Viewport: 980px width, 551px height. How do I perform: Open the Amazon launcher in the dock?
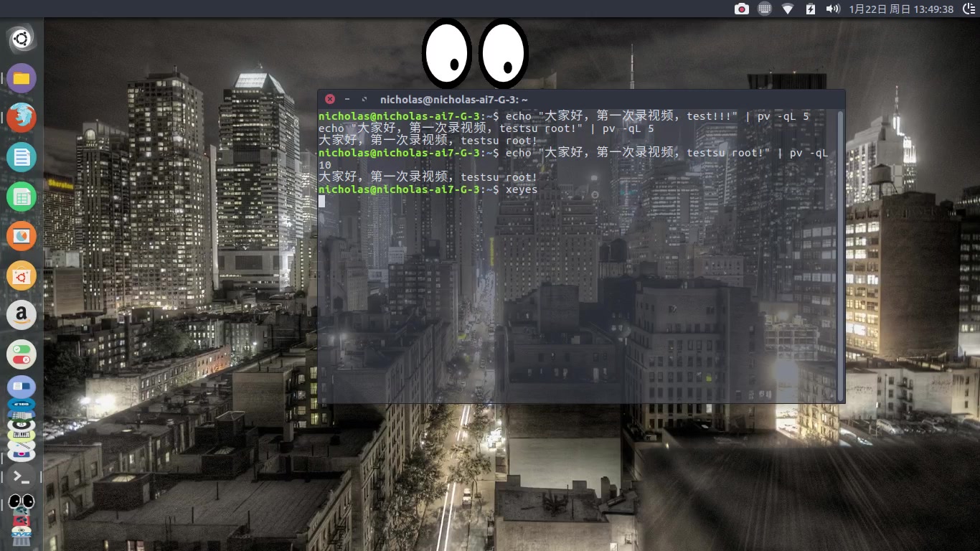point(21,315)
